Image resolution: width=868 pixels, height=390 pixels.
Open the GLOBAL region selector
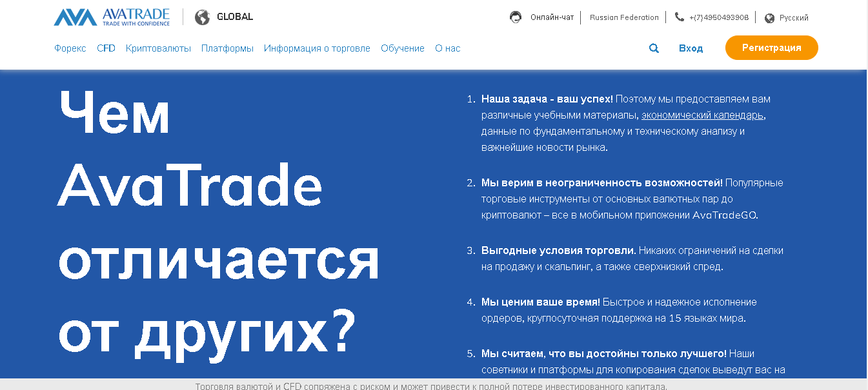tap(235, 17)
